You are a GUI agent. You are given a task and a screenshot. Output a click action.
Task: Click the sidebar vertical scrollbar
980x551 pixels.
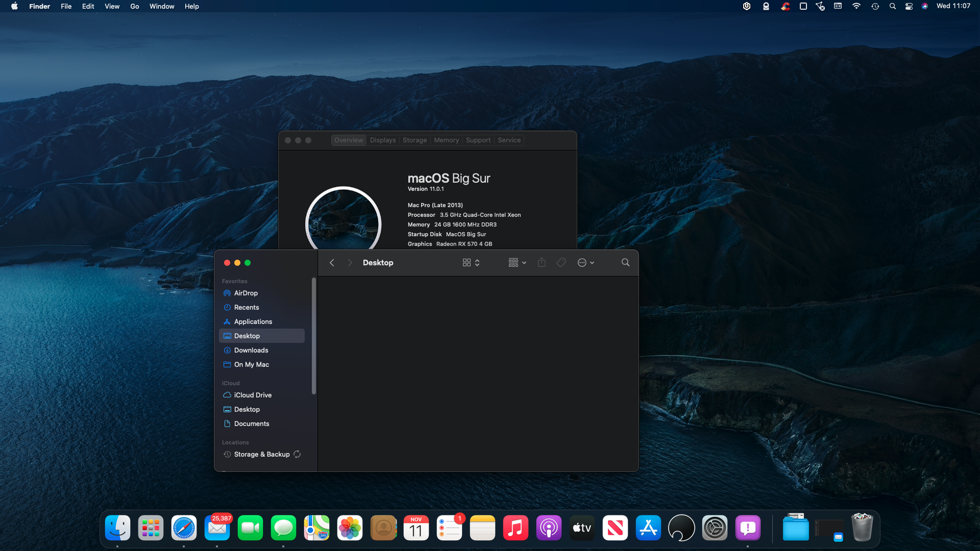[x=314, y=336]
